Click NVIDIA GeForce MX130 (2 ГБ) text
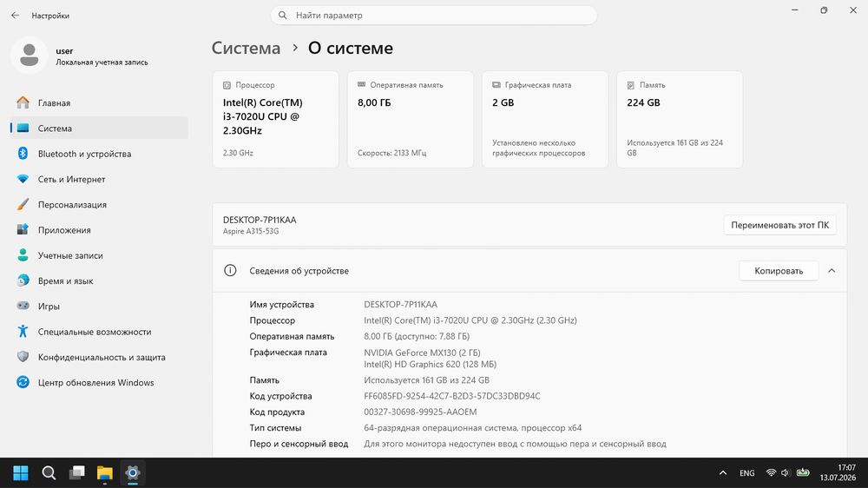The width and height of the screenshot is (868, 488). (x=422, y=353)
